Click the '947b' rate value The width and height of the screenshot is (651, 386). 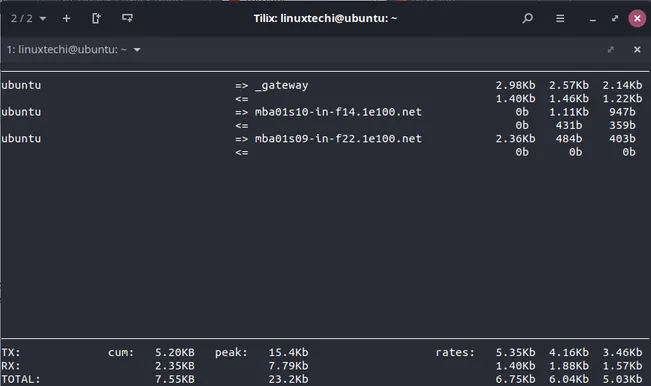pyautogui.click(x=622, y=112)
